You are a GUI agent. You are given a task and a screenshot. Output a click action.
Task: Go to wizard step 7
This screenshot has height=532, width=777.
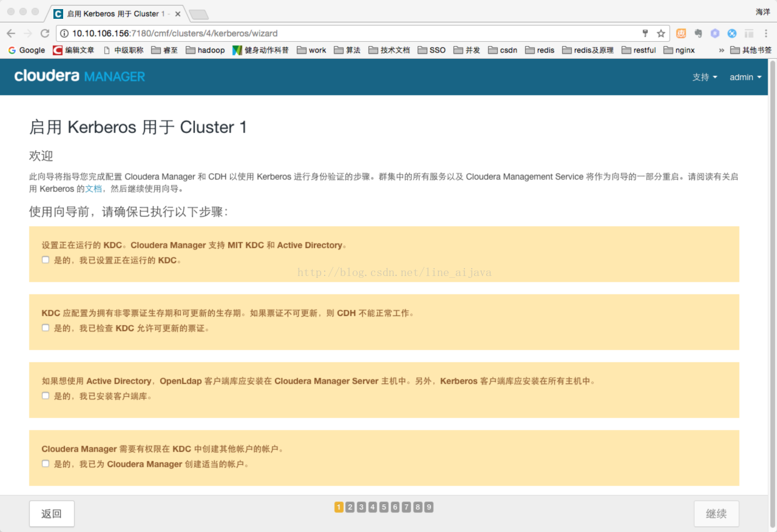[x=406, y=507]
